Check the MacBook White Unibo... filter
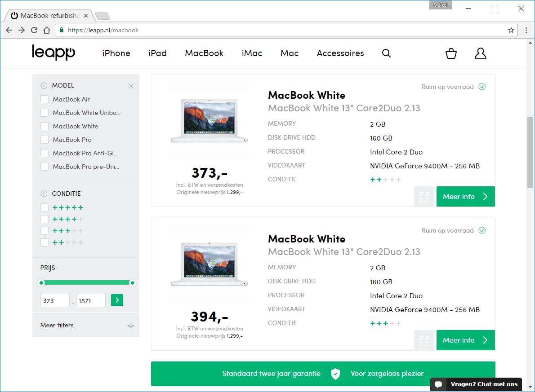 click(45, 113)
